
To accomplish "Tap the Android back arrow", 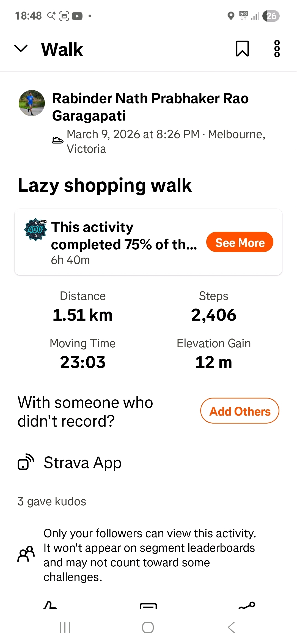I will (x=231, y=627).
